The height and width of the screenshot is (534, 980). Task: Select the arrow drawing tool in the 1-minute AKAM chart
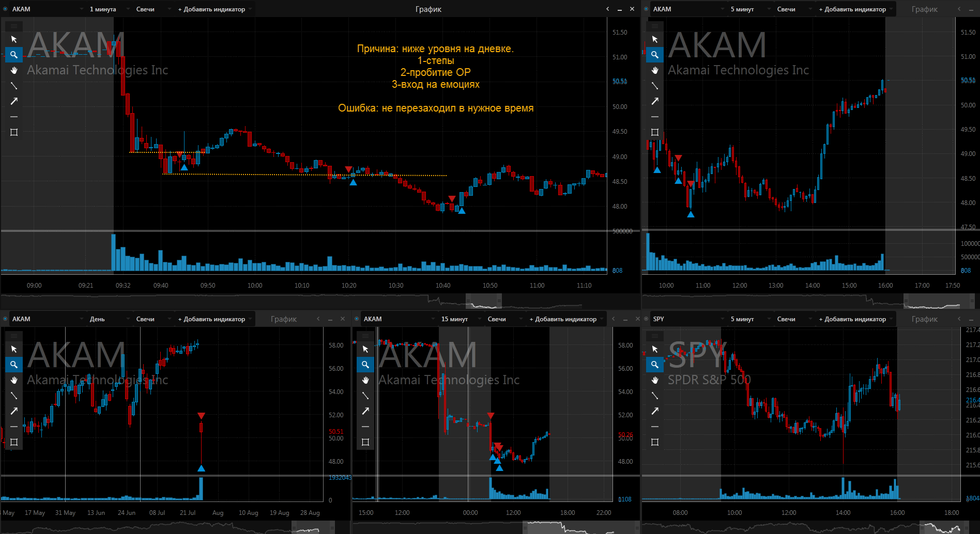(x=14, y=101)
